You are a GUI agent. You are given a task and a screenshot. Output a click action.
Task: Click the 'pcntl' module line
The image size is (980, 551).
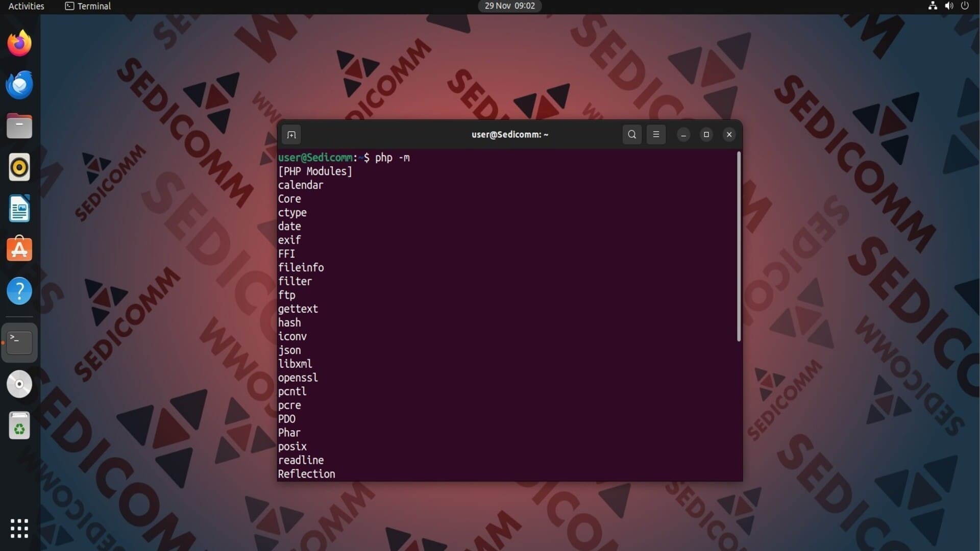pos(292,392)
